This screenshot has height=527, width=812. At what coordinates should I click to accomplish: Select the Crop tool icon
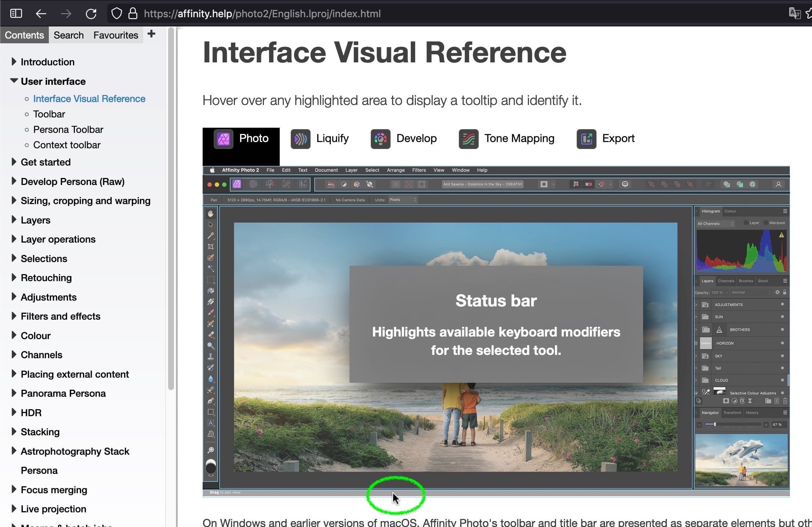(211, 247)
